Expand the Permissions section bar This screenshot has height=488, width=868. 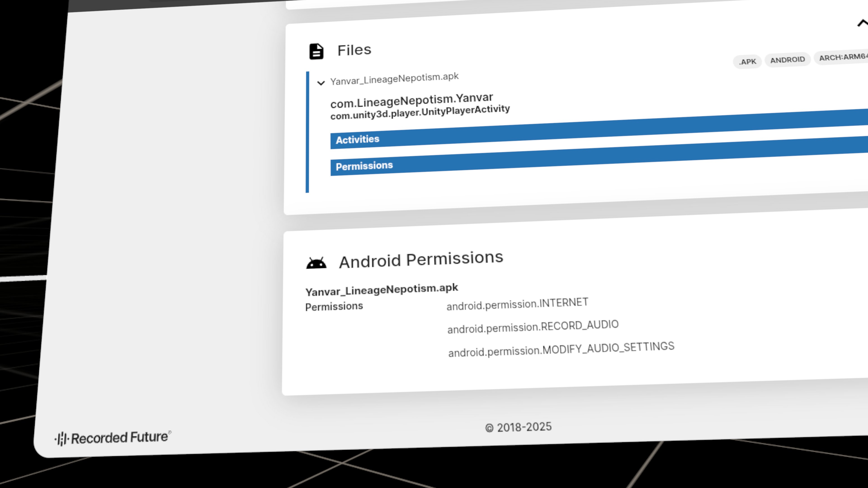tap(599, 156)
